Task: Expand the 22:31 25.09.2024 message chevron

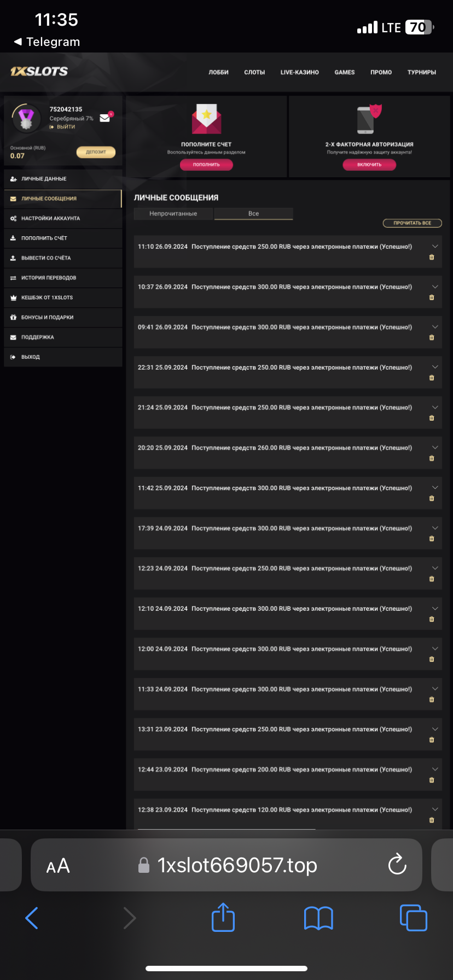Action: point(435,367)
